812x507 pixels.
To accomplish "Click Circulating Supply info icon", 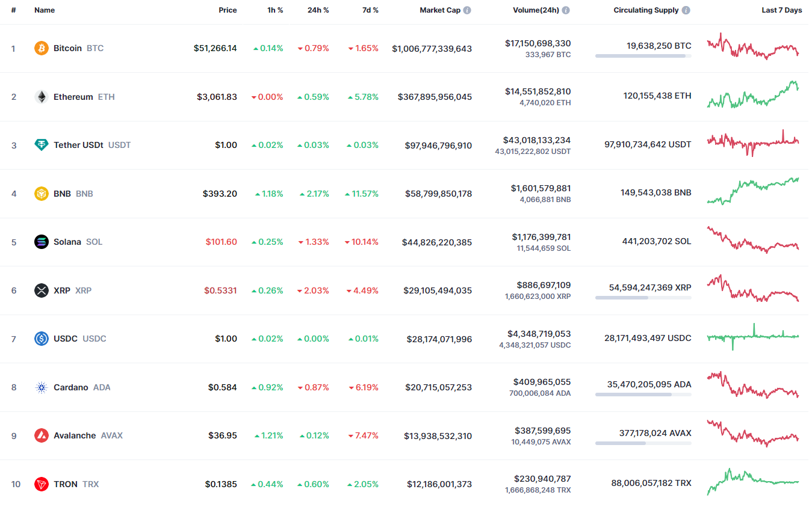I will (x=686, y=10).
